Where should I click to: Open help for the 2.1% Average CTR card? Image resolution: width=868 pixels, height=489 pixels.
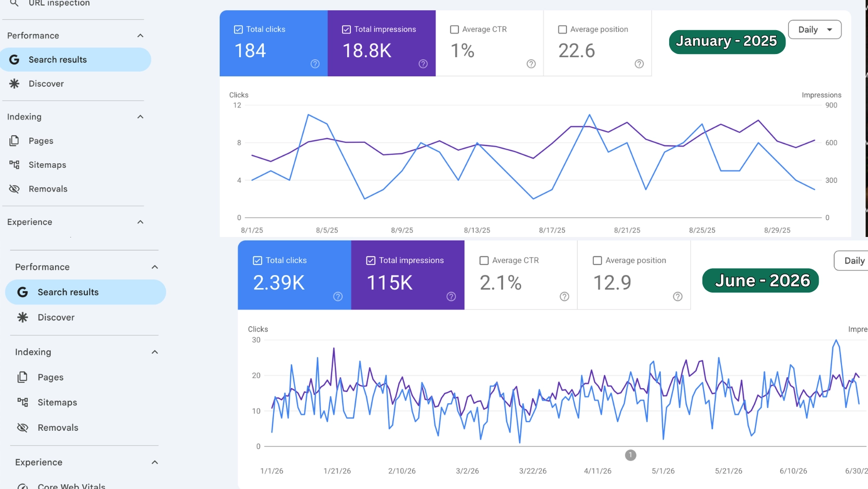(x=564, y=297)
